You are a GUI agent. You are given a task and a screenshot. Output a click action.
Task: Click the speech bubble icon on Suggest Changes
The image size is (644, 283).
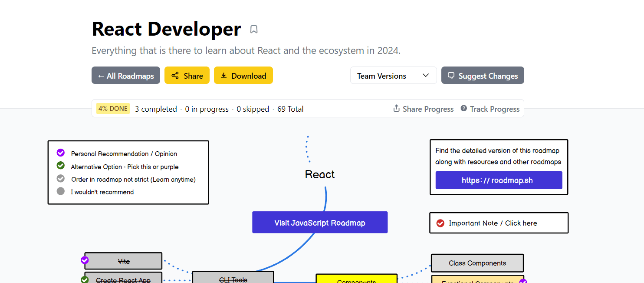tap(451, 75)
